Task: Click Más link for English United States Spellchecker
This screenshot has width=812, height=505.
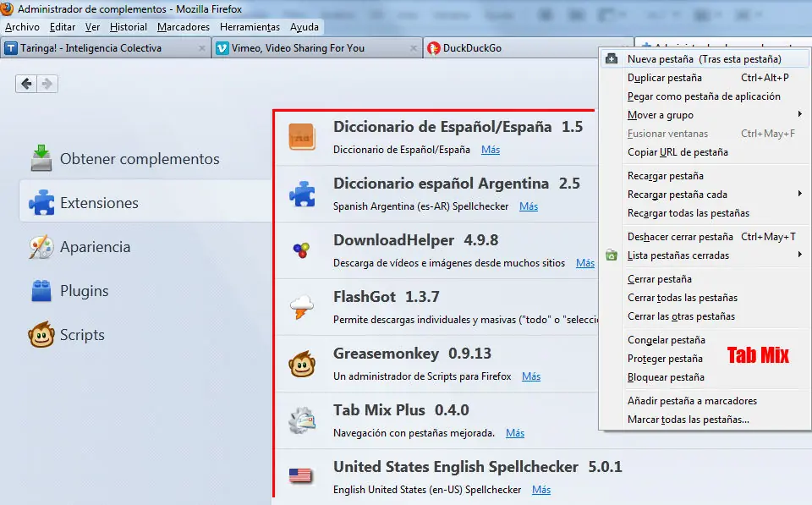Action: click(541, 490)
